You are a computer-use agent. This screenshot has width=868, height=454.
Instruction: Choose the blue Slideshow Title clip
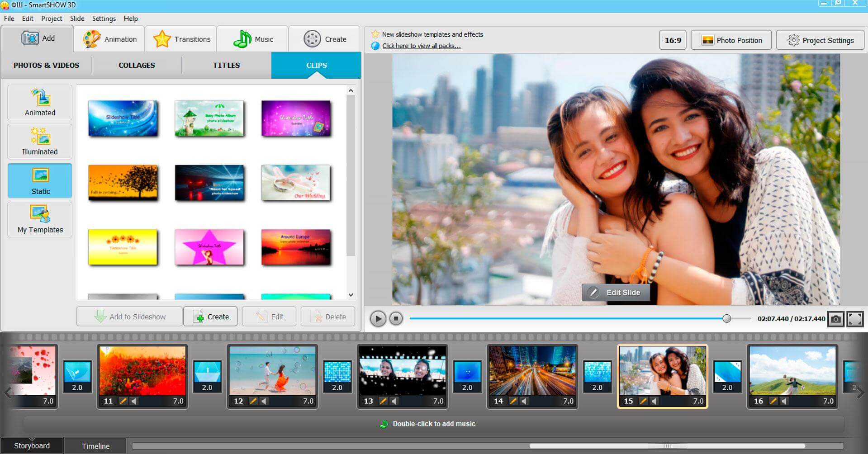coord(123,118)
